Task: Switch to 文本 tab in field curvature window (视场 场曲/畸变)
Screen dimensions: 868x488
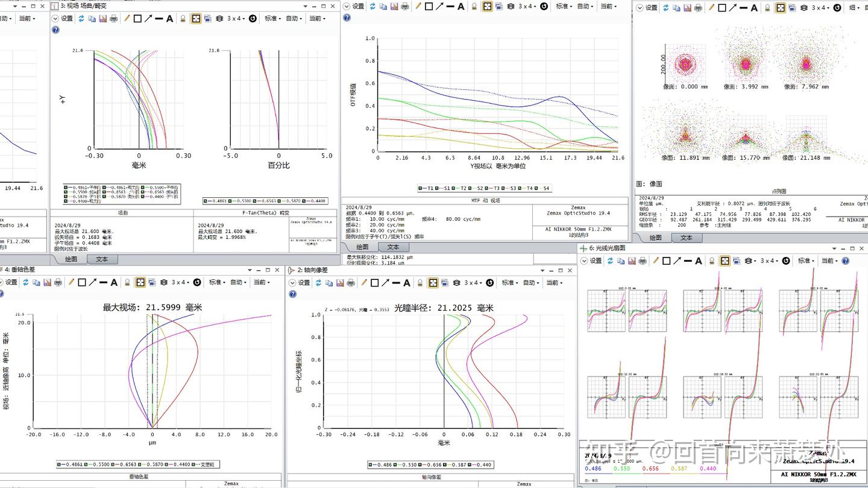Action: [x=102, y=259]
